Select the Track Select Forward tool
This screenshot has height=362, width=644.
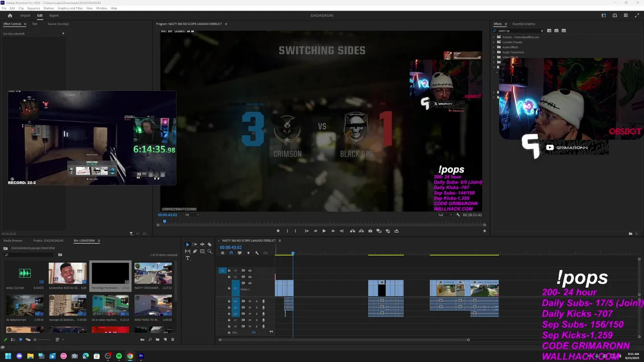click(195, 244)
